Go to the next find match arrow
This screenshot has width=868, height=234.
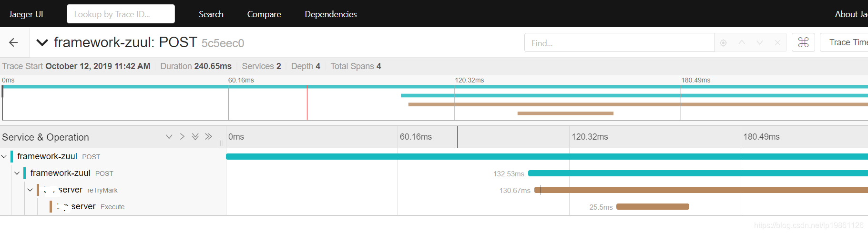[760, 42]
